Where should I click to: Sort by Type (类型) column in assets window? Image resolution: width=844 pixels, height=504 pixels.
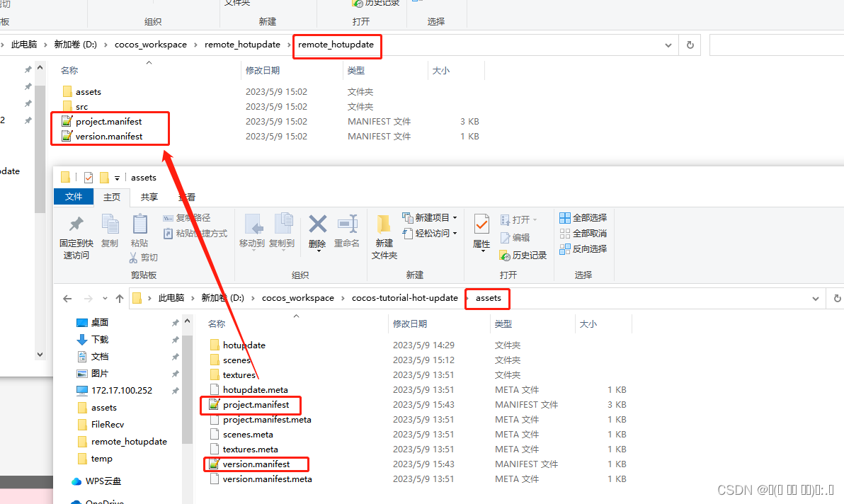503,323
